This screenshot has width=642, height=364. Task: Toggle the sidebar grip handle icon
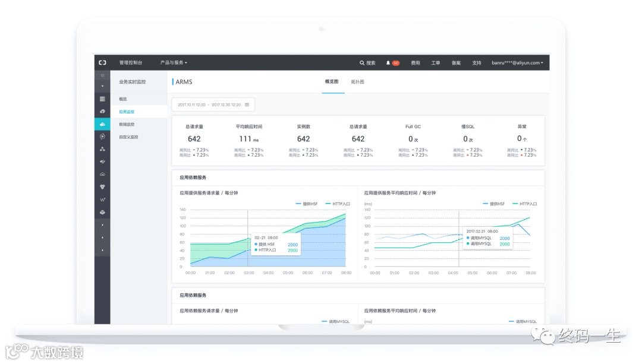tap(102, 75)
